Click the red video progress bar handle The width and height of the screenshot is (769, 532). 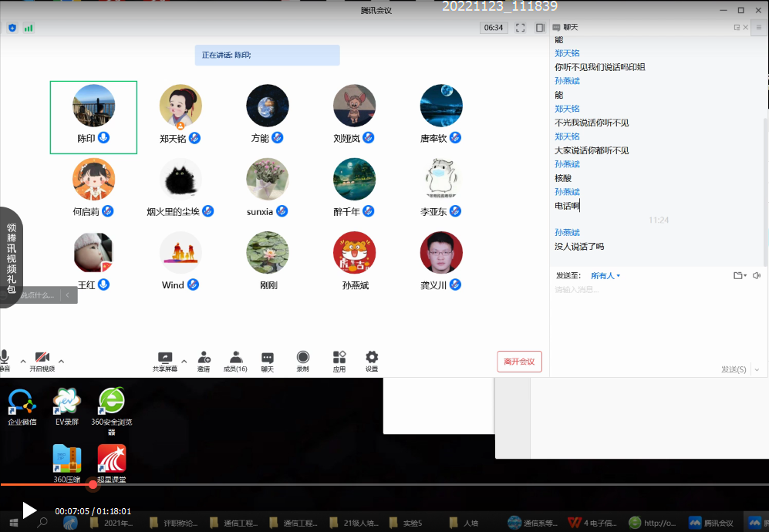point(93,484)
